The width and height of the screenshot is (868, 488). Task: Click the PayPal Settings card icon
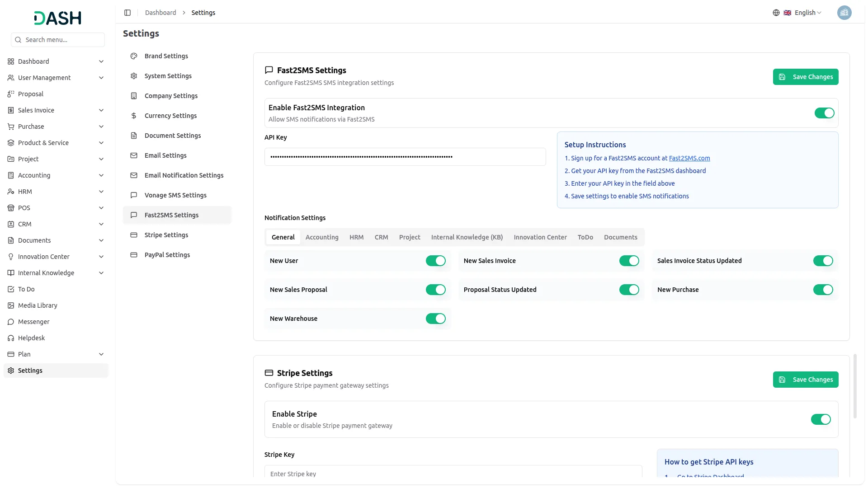(x=134, y=255)
